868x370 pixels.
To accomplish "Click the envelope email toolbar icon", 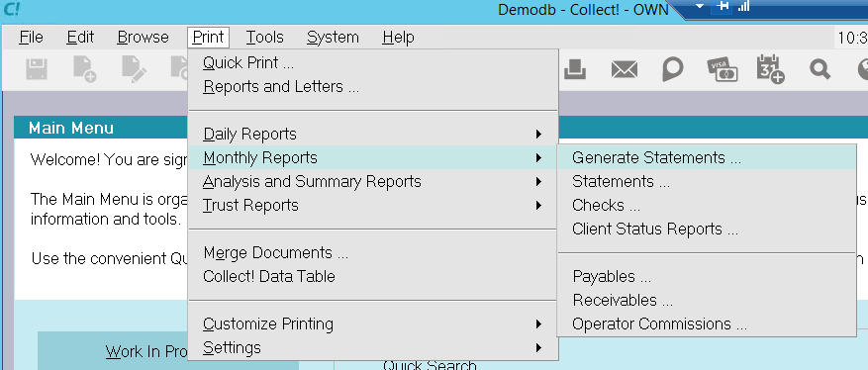I will (624, 69).
